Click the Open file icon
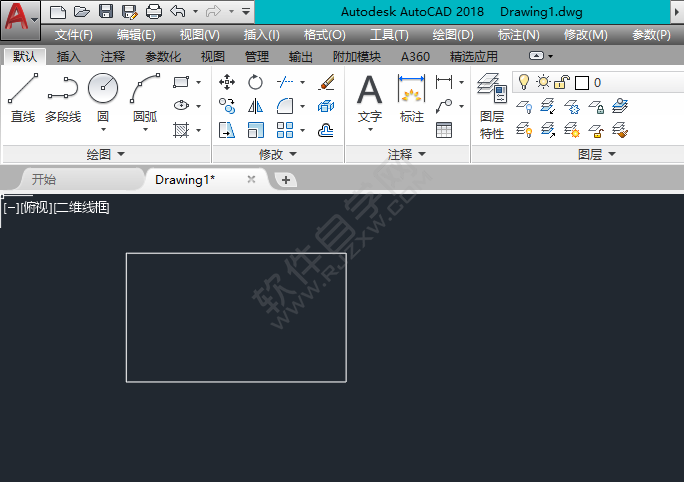This screenshot has height=482, width=684. pos(82,11)
